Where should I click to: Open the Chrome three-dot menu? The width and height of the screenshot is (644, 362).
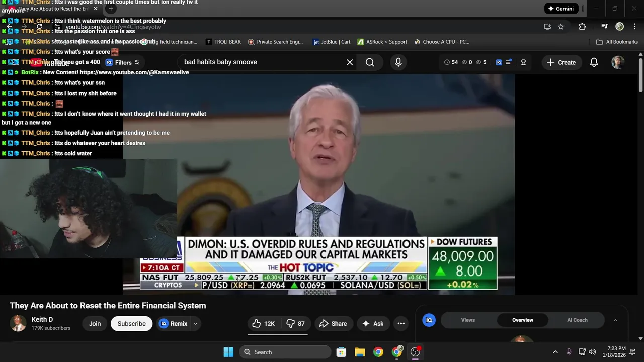[x=634, y=27]
